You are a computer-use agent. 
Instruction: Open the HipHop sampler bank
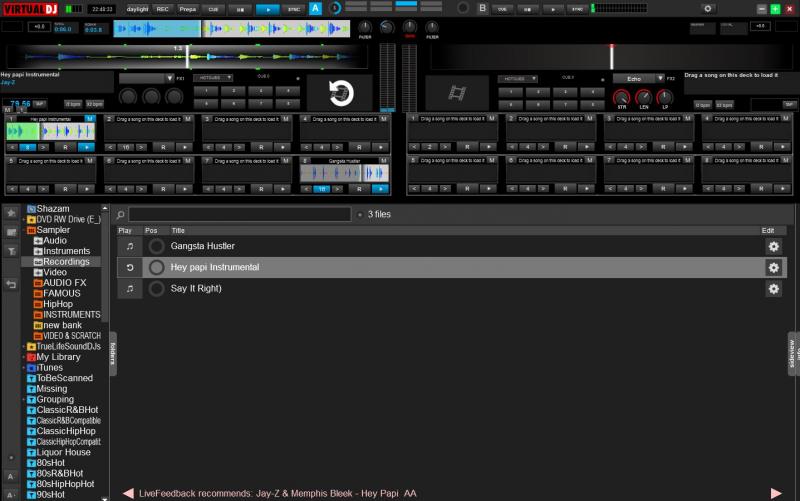tap(54, 304)
